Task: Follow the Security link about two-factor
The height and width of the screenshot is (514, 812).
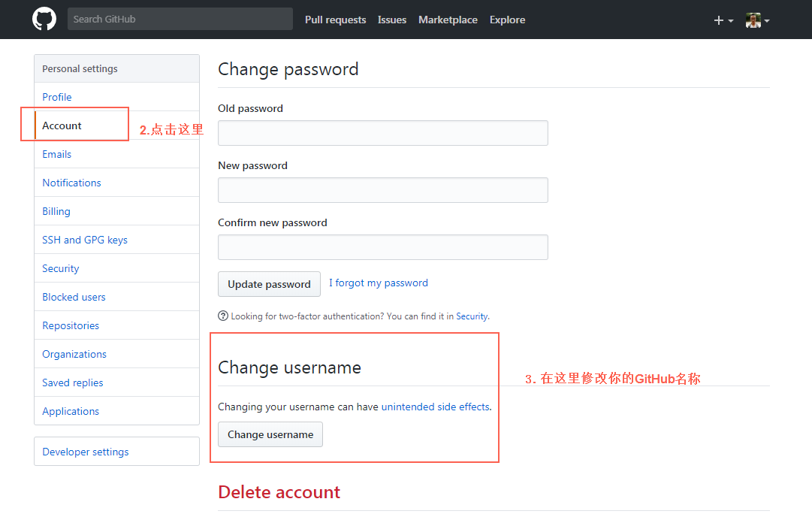Action: click(472, 316)
